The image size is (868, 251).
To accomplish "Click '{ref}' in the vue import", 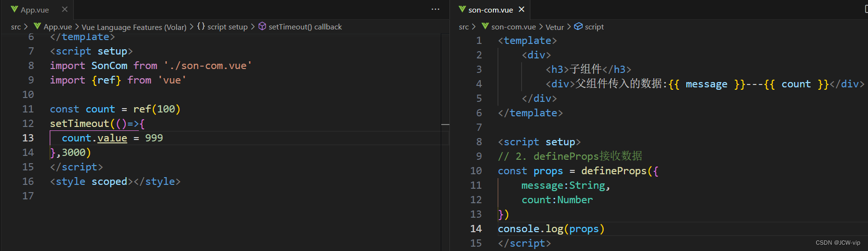I will pos(107,80).
